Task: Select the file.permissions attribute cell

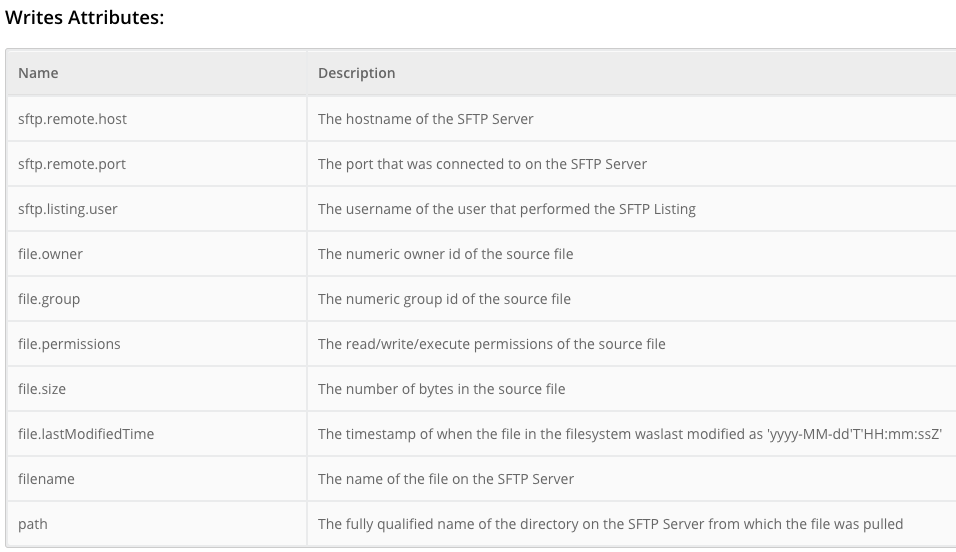Action: coord(69,344)
